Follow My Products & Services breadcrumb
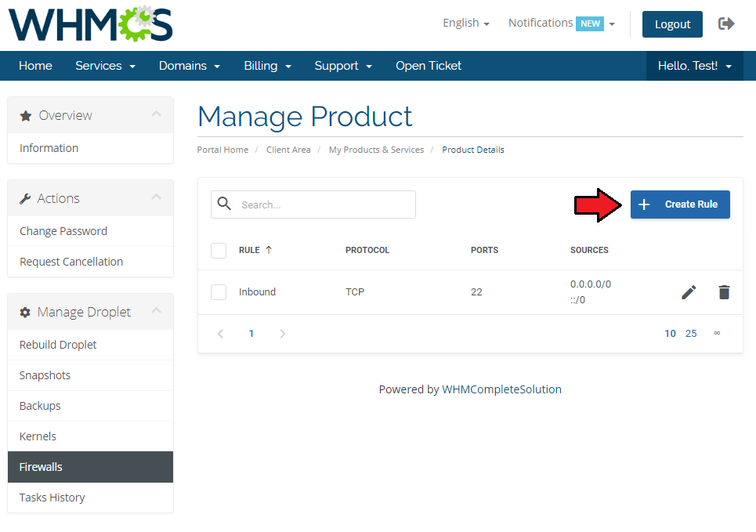This screenshot has height=532, width=756. tap(376, 150)
